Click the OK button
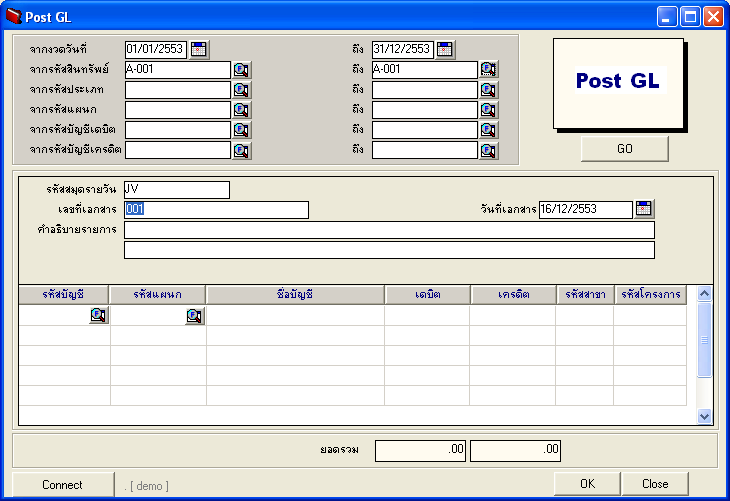This screenshot has height=501, width=730. coord(587,484)
